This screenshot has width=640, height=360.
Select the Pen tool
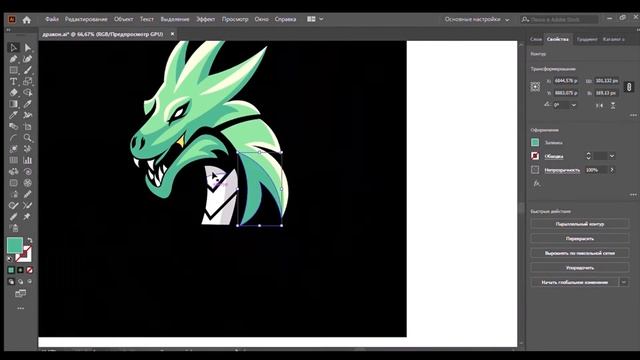click(x=13, y=59)
